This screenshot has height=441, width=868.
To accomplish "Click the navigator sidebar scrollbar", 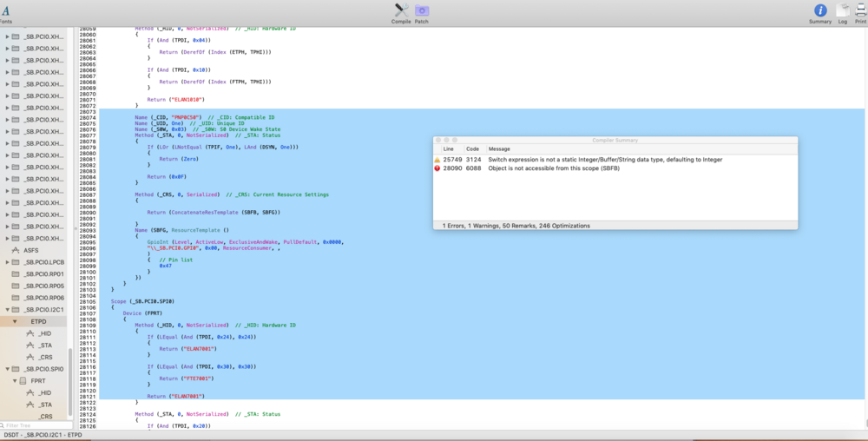I will coord(70,382).
